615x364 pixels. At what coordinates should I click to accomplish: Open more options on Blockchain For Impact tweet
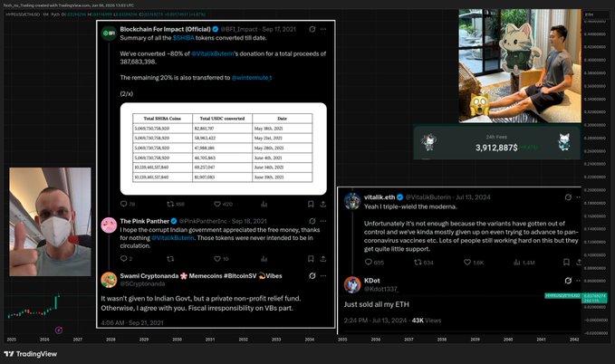(x=323, y=29)
